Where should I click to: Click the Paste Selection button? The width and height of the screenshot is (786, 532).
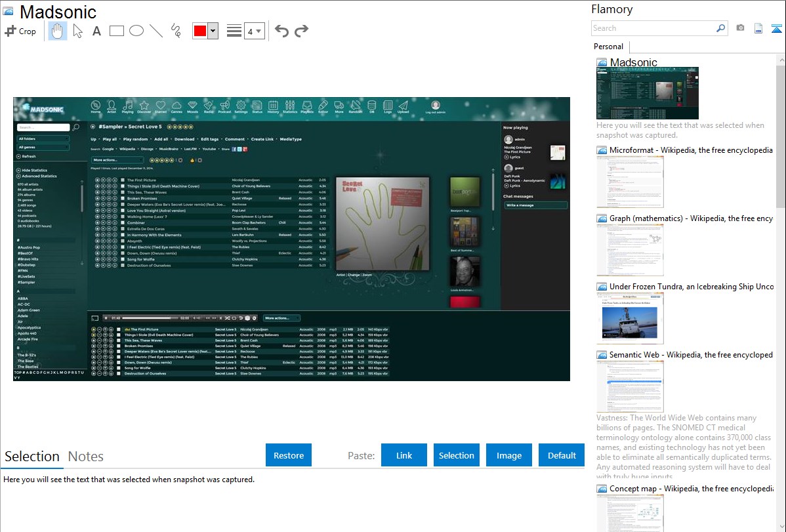tap(457, 455)
